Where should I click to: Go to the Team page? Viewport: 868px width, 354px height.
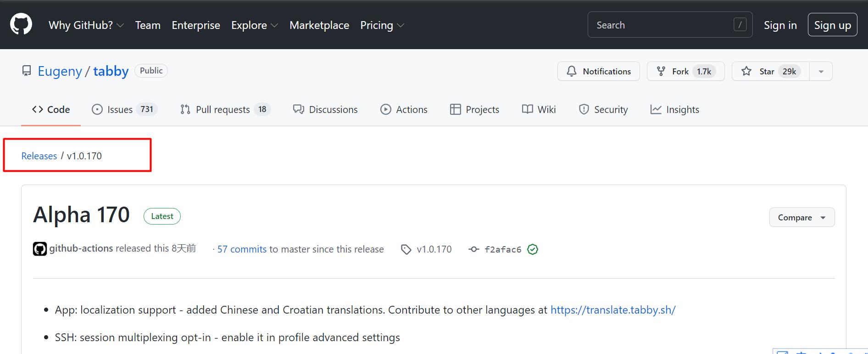coord(148,25)
